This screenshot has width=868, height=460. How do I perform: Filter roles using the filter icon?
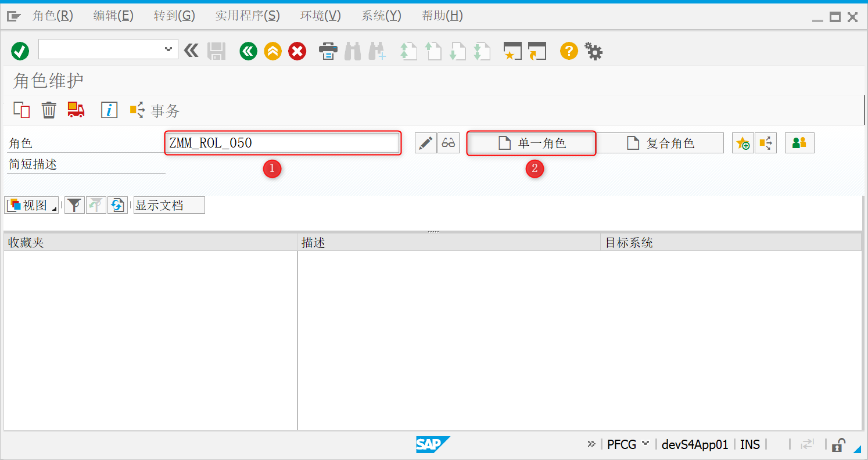74,204
